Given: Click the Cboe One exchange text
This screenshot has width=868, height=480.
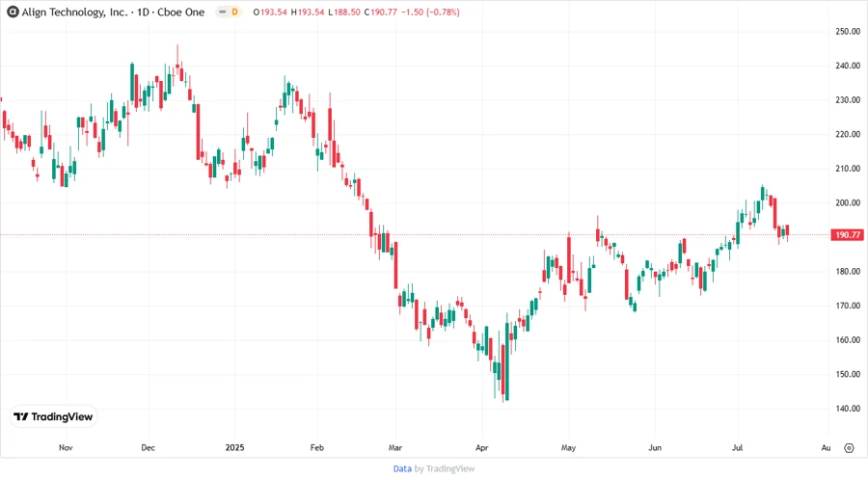Looking at the screenshot, I should (181, 13).
